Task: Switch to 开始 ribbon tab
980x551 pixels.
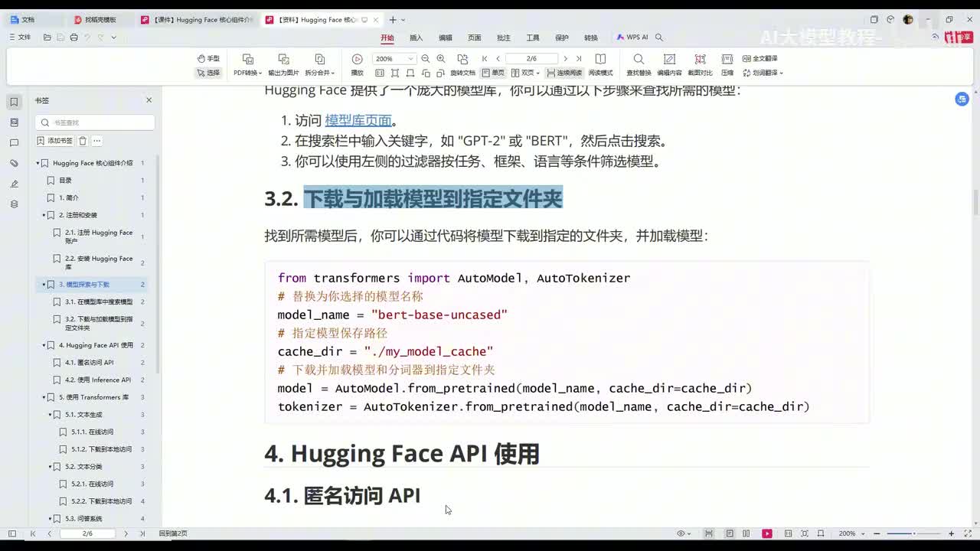Action: tap(387, 37)
